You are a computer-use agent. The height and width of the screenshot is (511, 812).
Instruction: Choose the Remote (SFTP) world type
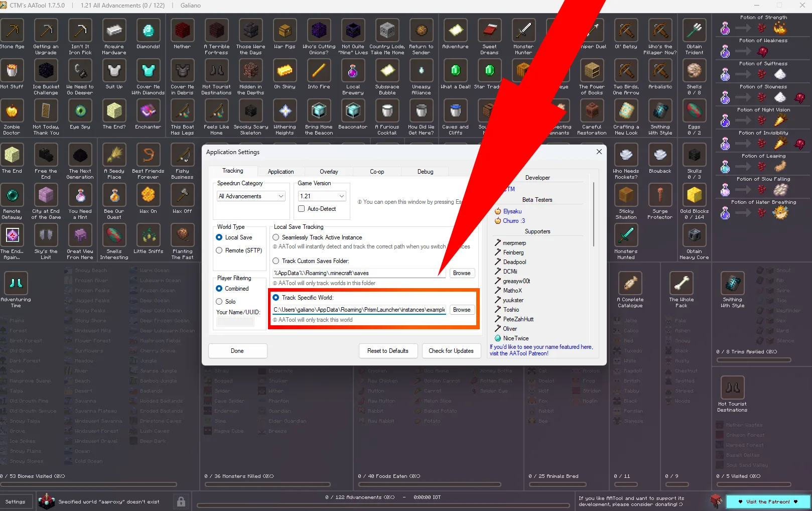(219, 250)
